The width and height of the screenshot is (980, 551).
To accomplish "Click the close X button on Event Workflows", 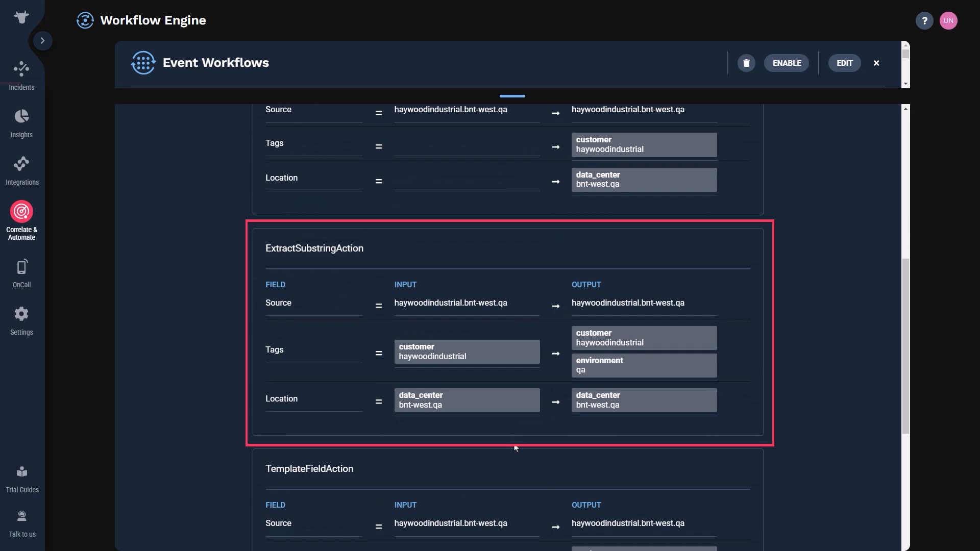I will (x=877, y=63).
